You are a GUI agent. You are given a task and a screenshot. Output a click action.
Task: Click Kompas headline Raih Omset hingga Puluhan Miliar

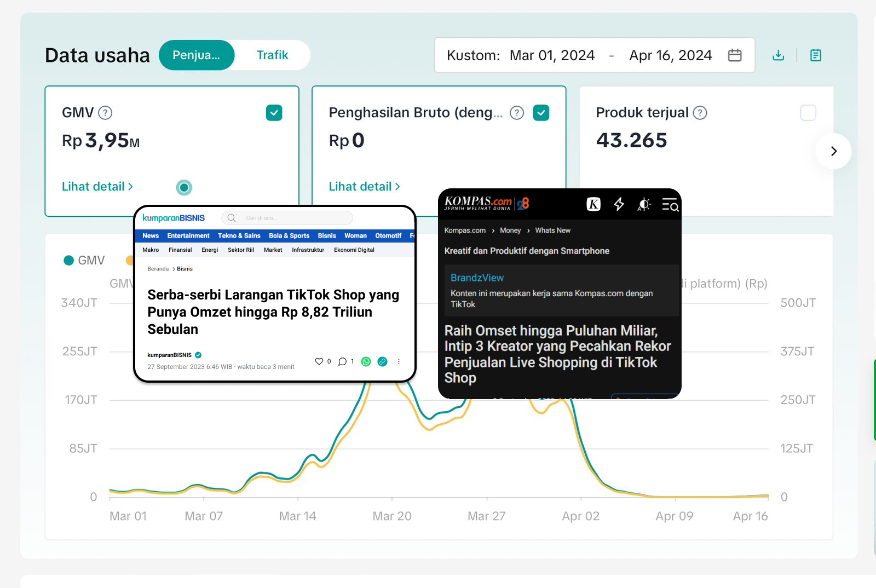pos(557,354)
